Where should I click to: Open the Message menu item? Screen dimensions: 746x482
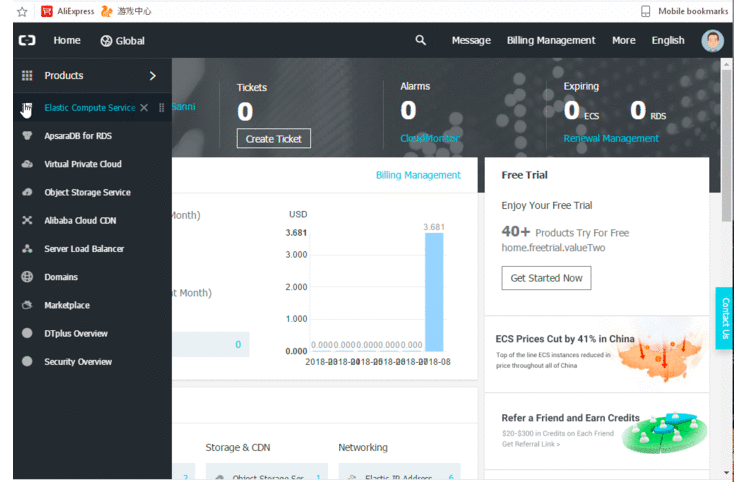coord(471,40)
